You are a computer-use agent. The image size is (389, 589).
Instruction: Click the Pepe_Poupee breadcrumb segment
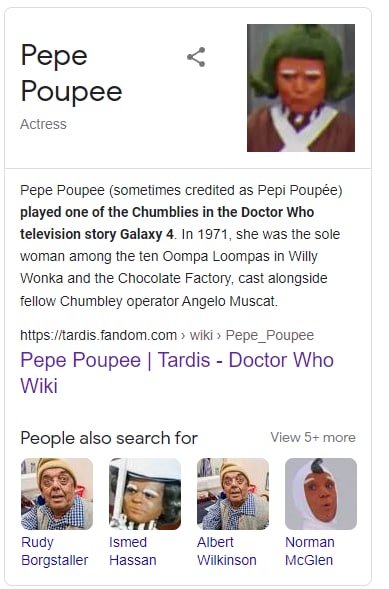pos(270,335)
